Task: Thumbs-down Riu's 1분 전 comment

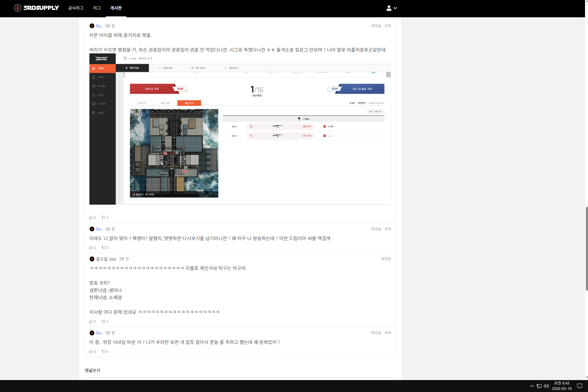Action: pyautogui.click(x=104, y=351)
